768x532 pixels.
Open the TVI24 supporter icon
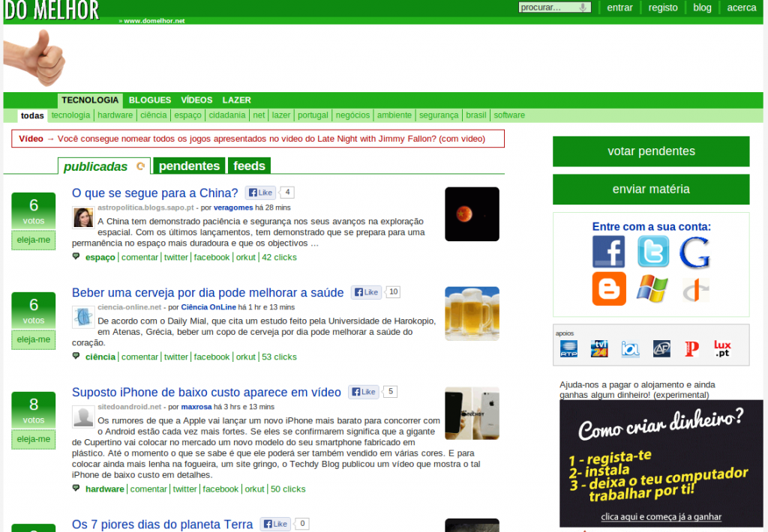click(x=599, y=348)
